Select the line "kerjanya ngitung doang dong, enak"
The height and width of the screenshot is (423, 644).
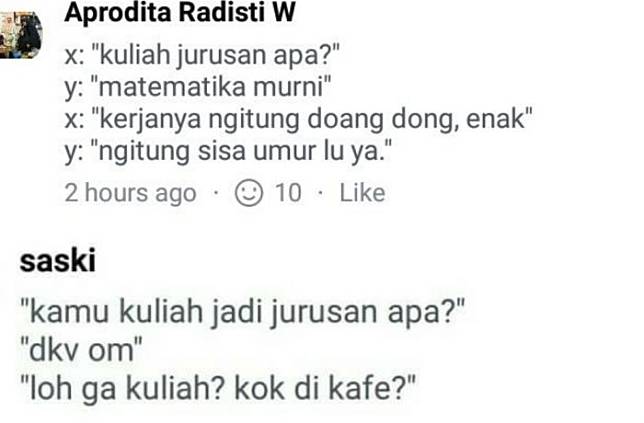pos(299,119)
